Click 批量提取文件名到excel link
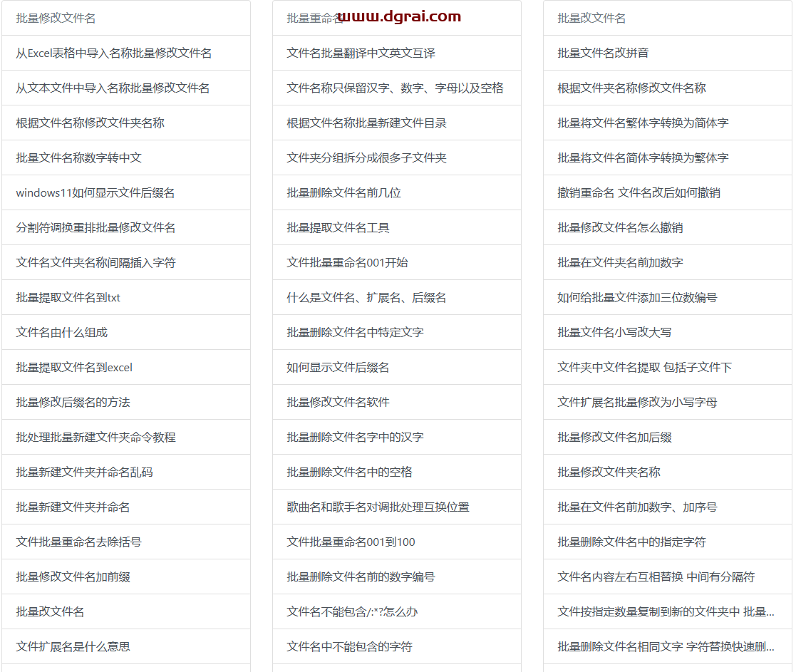The height and width of the screenshot is (672, 796). pyautogui.click(x=74, y=368)
